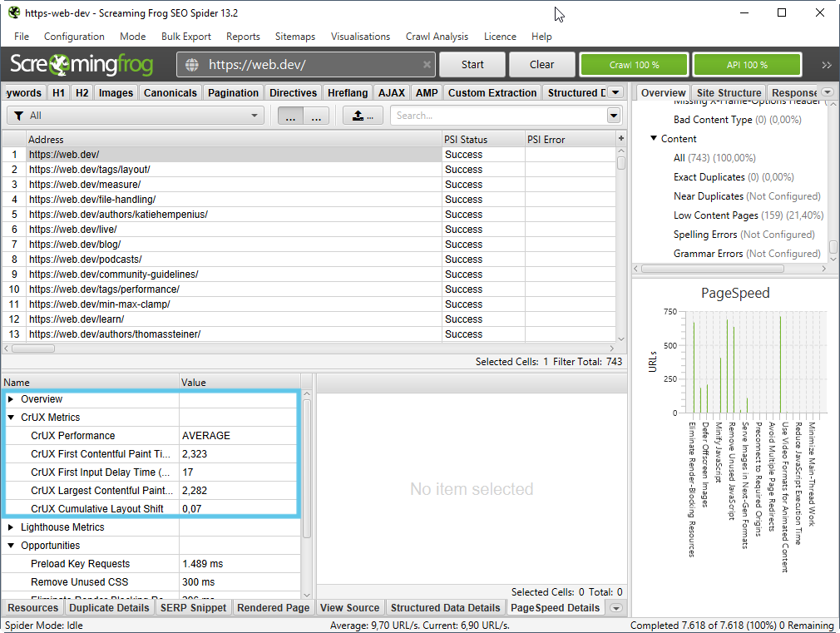The height and width of the screenshot is (633, 840).
Task: Open the Visualisations menu
Action: tap(360, 37)
